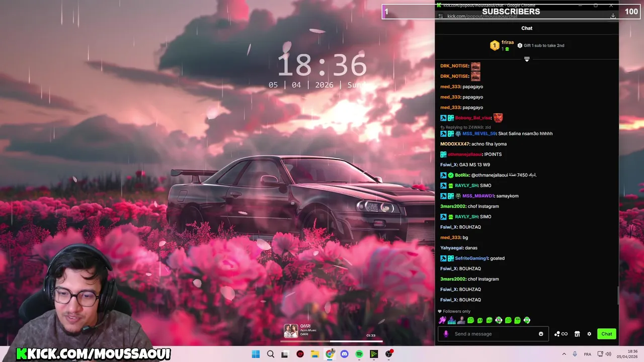Open the emoji picker in chat input
The width and height of the screenshot is (644, 362).
(541, 334)
